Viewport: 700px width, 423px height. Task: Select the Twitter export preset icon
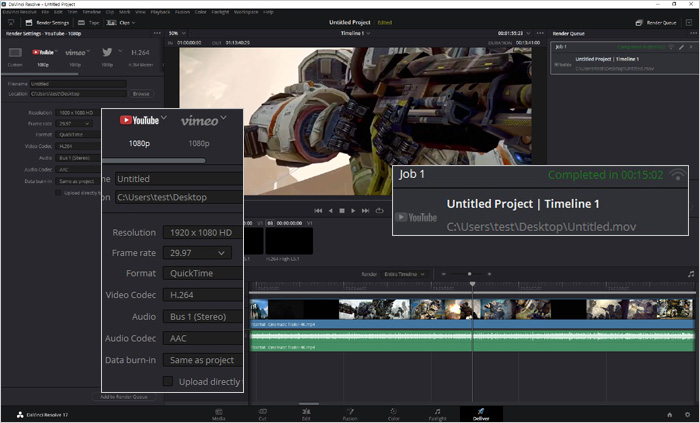pyautogui.click(x=107, y=52)
